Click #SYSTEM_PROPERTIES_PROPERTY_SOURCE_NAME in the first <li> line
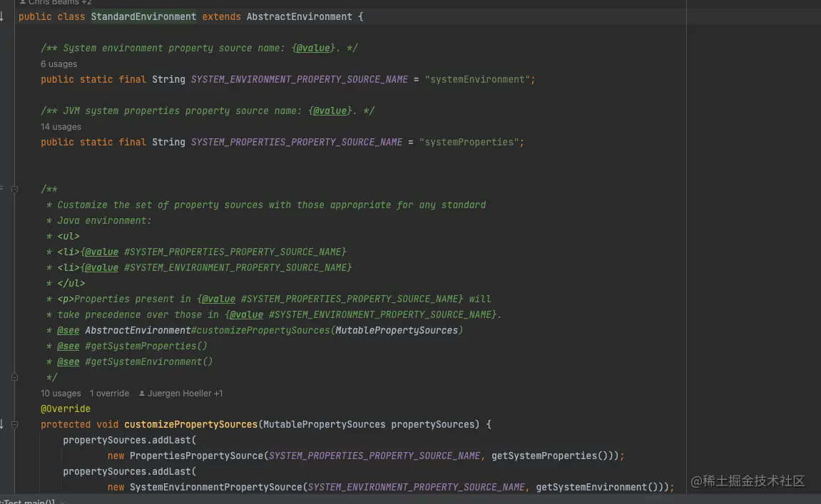 tap(233, 252)
